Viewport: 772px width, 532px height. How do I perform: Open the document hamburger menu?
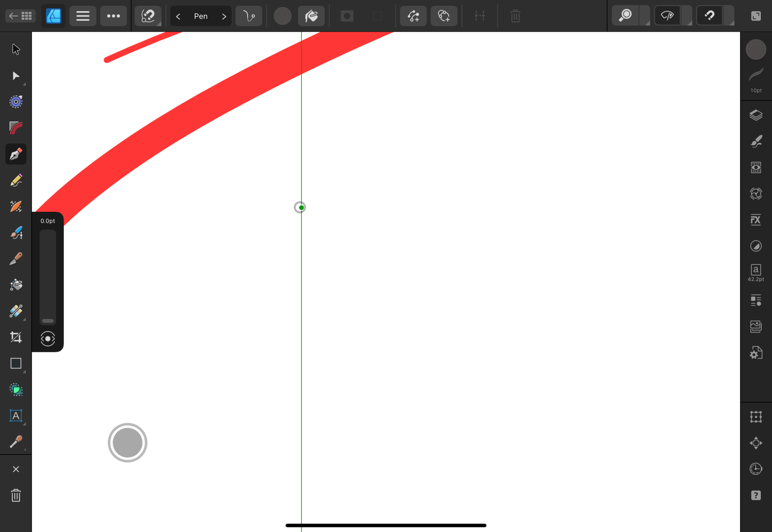tap(83, 16)
